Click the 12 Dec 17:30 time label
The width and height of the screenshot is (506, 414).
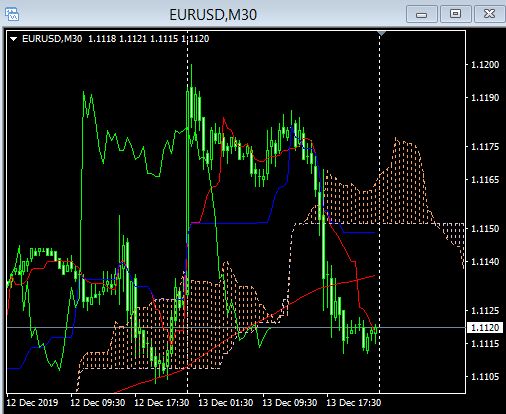click(x=162, y=403)
